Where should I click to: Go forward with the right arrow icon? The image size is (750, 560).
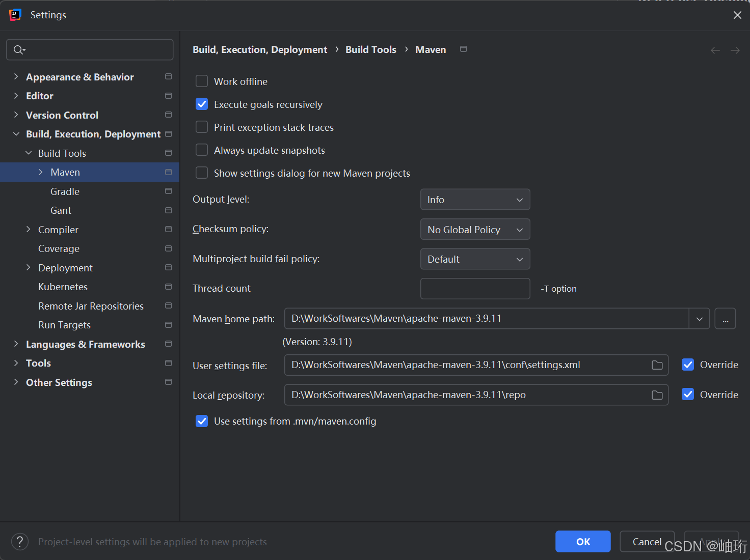[735, 50]
